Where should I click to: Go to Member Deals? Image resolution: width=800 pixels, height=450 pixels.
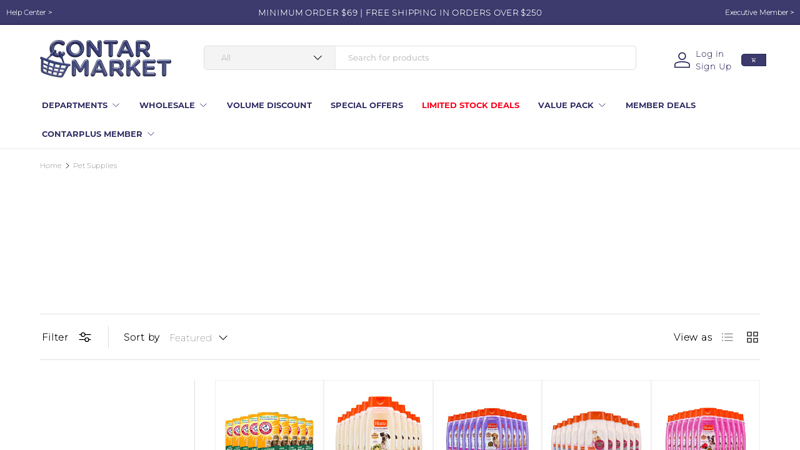click(660, 105)
